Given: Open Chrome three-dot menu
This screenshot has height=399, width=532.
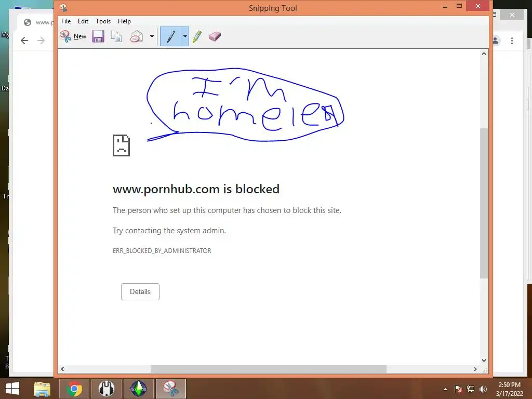Looking at the screenshot, I should click(x=512, y=41).
